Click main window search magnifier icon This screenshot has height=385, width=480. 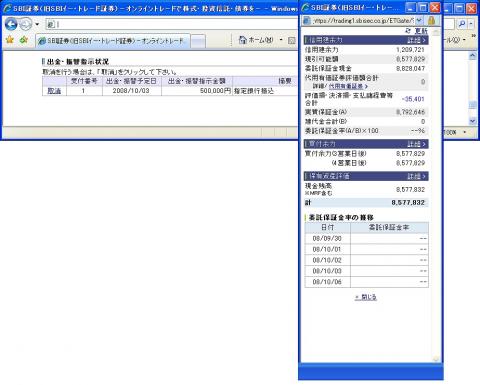coord(462,24)
